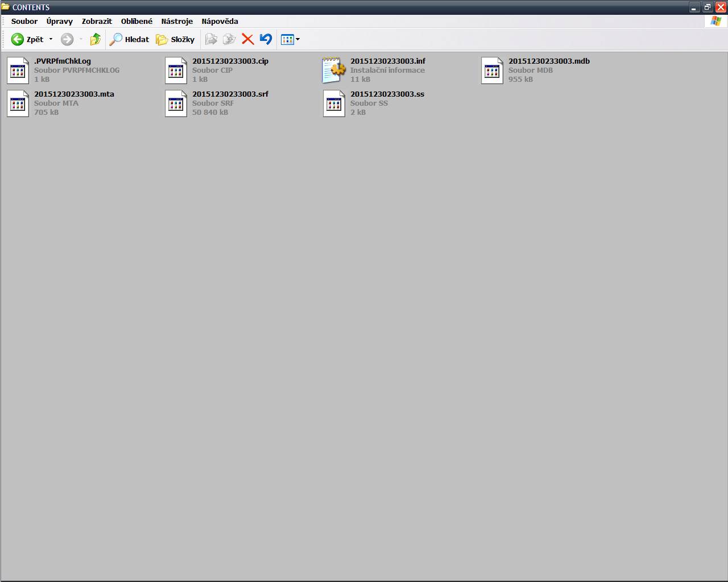Open the Zpět history dropdown arrow
728x582 pixels.
[x=51, y=39]
